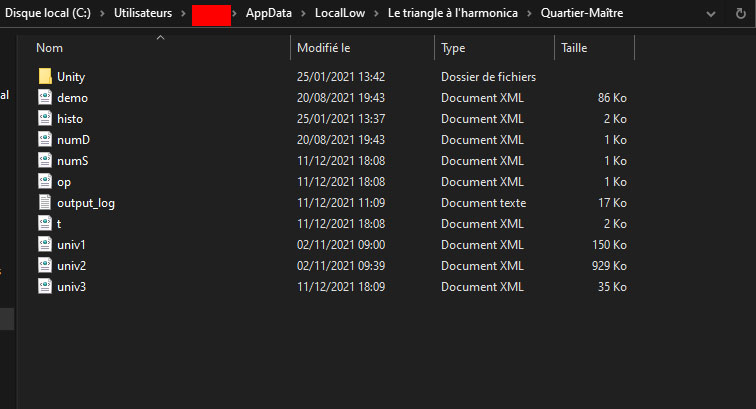756x409 pixels.
Task: Select the demo XML file icon
Action: pyautogui.click(x=45, y=98)
